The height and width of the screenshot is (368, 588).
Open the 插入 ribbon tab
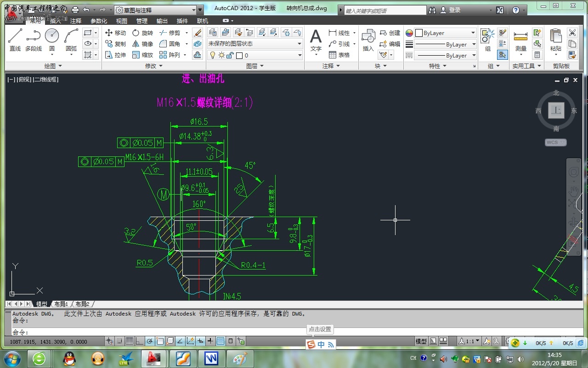pos(55,21)
